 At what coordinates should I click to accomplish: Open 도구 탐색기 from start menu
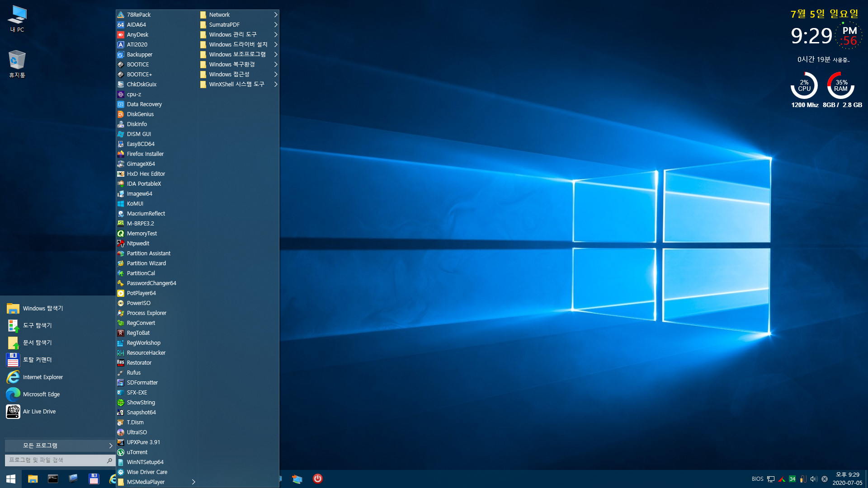click(x=59, y=326)
